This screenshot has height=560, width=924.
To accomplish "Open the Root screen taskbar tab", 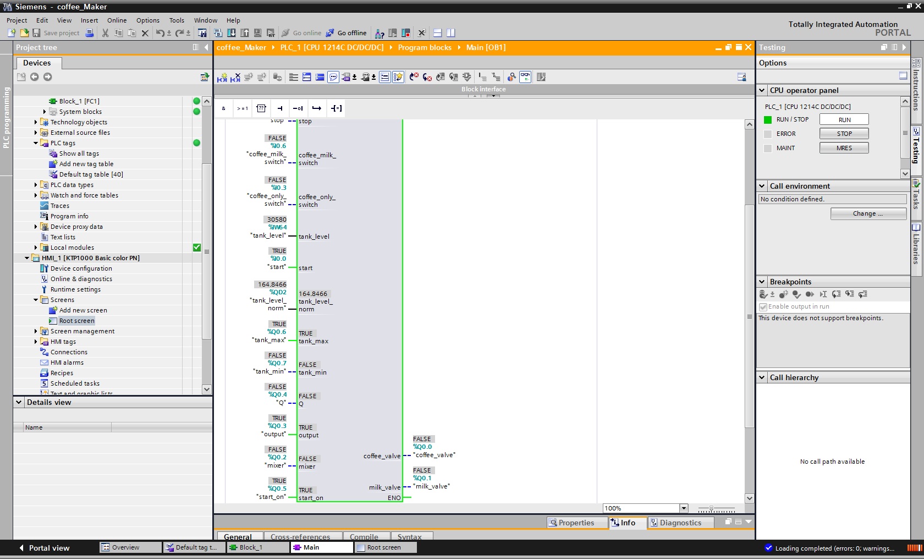I will [x=385, y=547].
